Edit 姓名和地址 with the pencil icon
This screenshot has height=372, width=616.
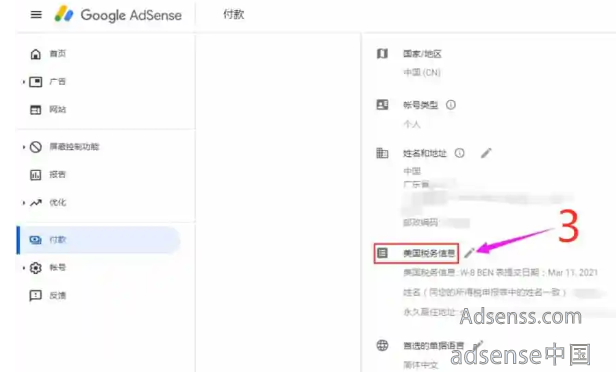(x=486, y=153)
